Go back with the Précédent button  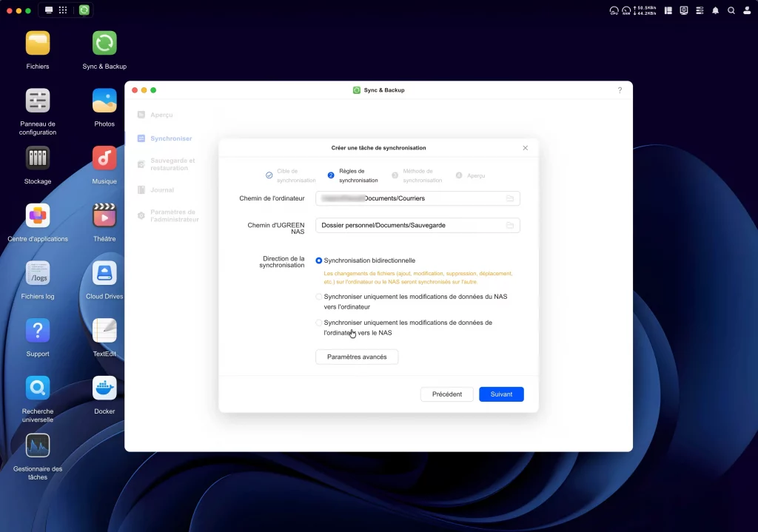point(446,394)
